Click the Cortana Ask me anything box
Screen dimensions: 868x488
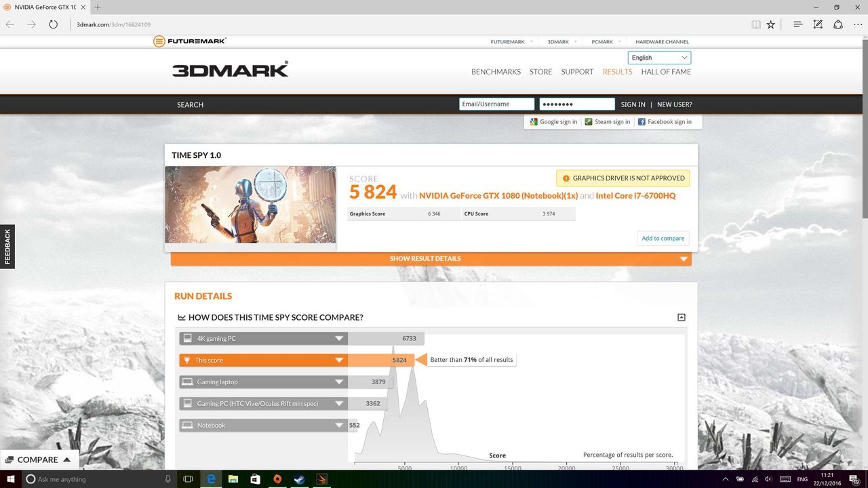92,479
